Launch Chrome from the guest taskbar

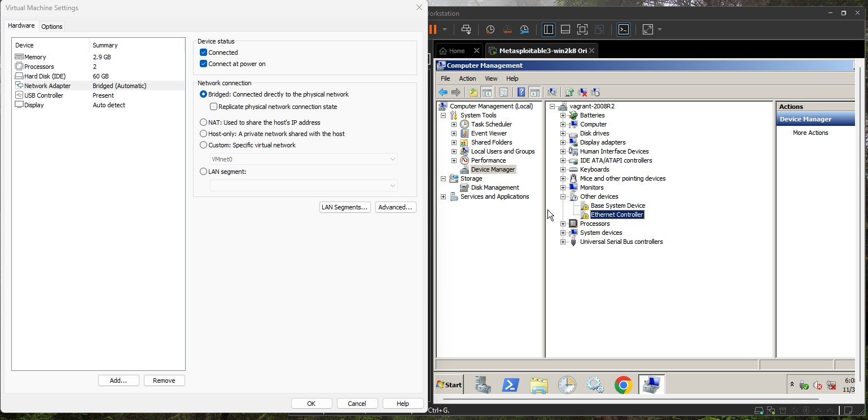(623, 385)
